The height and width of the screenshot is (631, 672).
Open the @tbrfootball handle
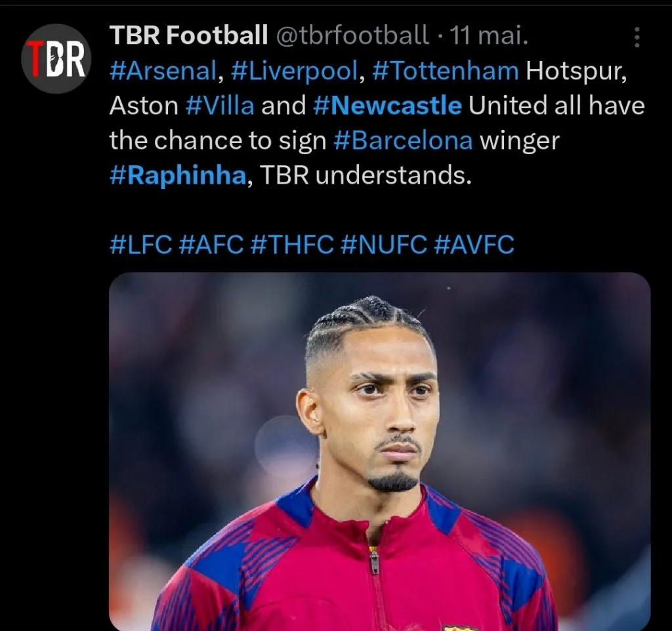click(x=352, y=35)
